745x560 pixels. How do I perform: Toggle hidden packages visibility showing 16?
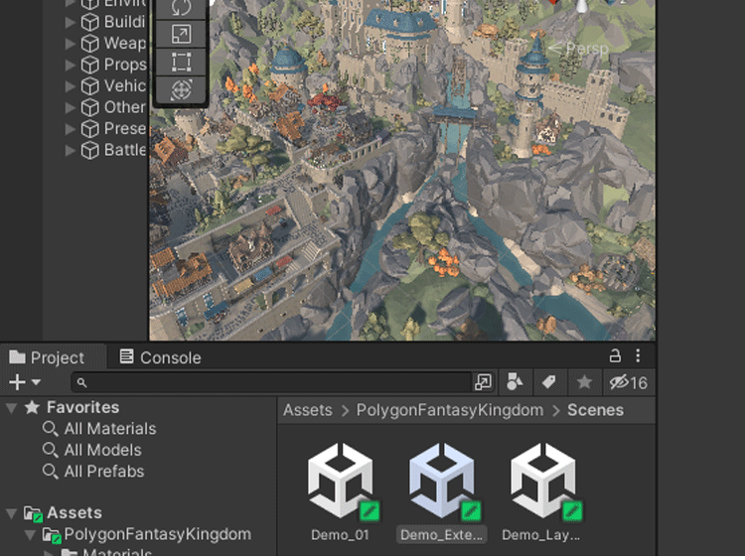coord(628,382)
